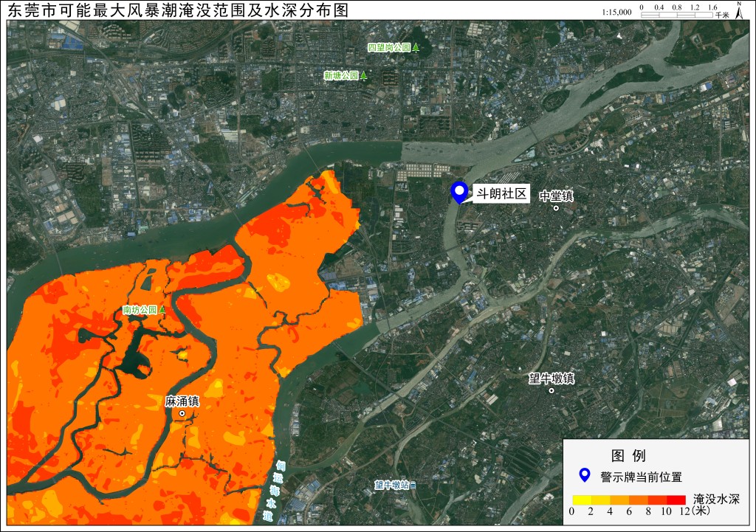Click the dot marker below 中堂镇
Screen dimensions: 756x532
(x=556, y=208)
